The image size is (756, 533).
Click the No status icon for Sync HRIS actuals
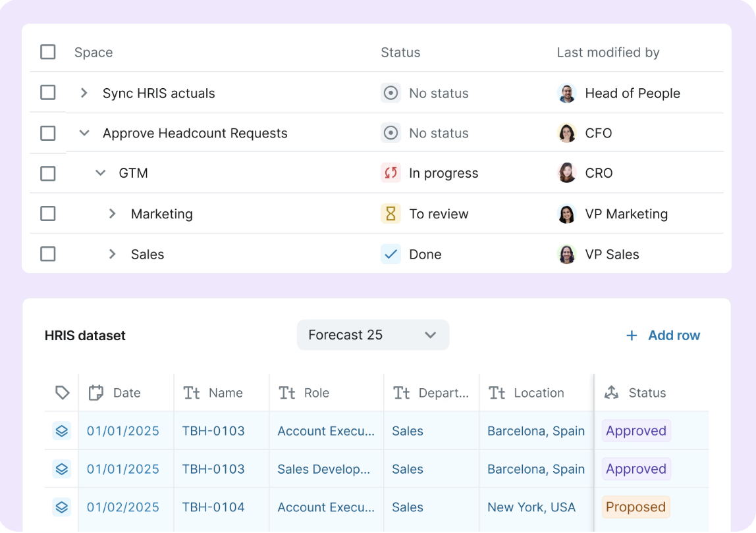click(x=391, y=93)
